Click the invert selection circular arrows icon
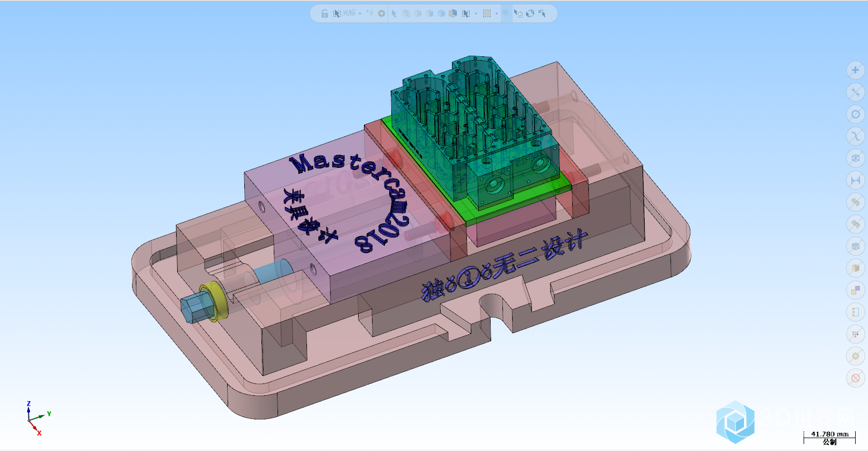Image resolution: width=868 pixels, height=451 pixels. click(x=530, y=13)
